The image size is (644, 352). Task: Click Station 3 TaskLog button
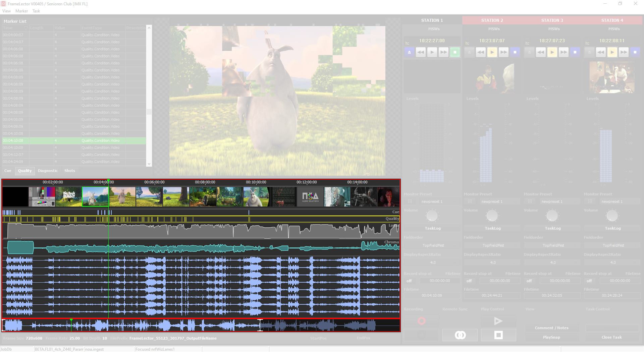pyautogui.click(x=553, y=228)
